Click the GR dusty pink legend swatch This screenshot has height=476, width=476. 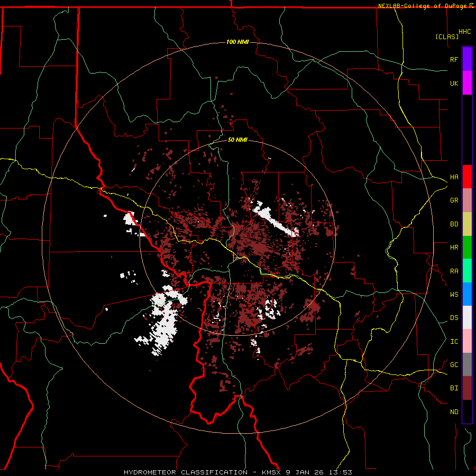(x=467, y=200)
